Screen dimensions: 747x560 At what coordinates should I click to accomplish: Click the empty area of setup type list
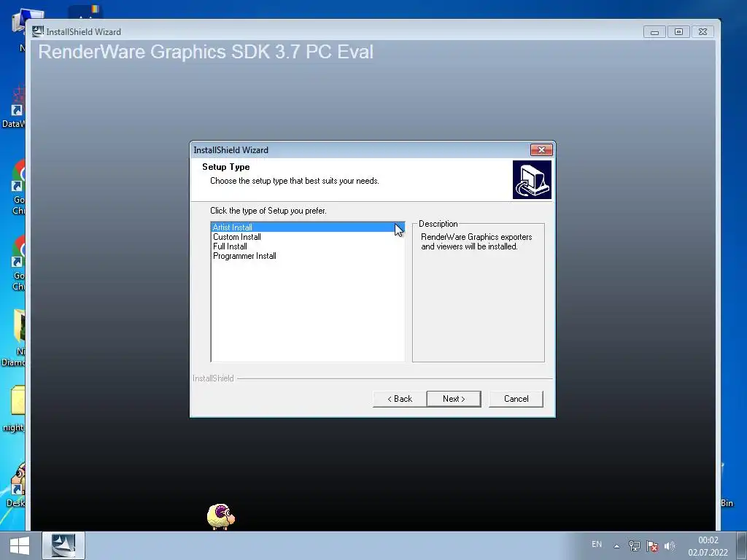pyautogui.click(x=307, y=311)
